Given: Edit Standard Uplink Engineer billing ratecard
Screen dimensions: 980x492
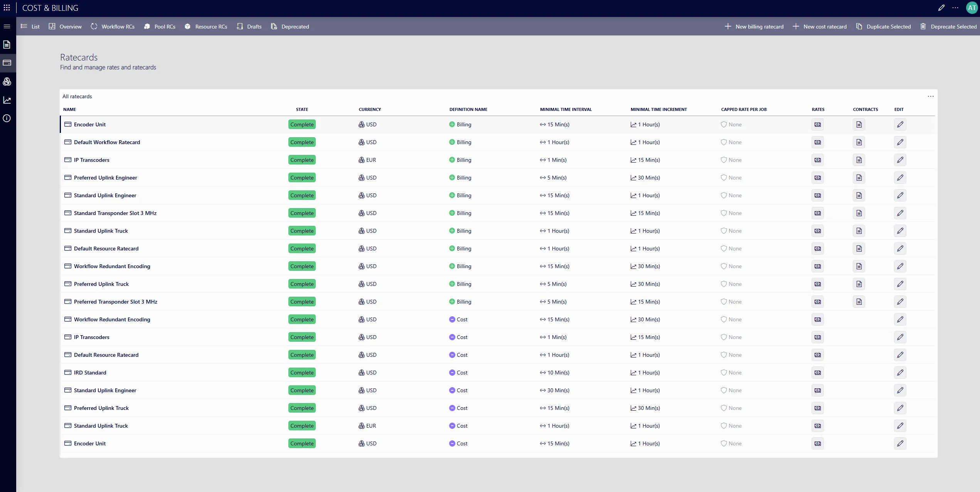Looking at the screenshot, I should [900, 195].
